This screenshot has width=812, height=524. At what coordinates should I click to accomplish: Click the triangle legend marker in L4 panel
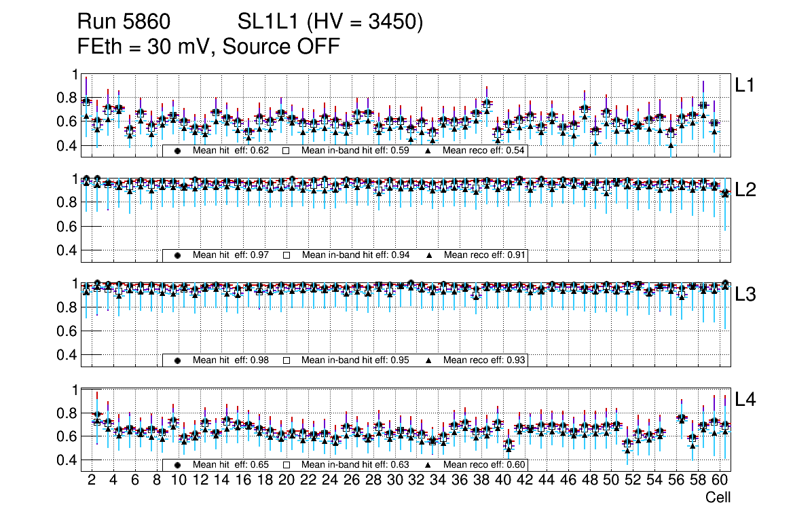(428, 465)
